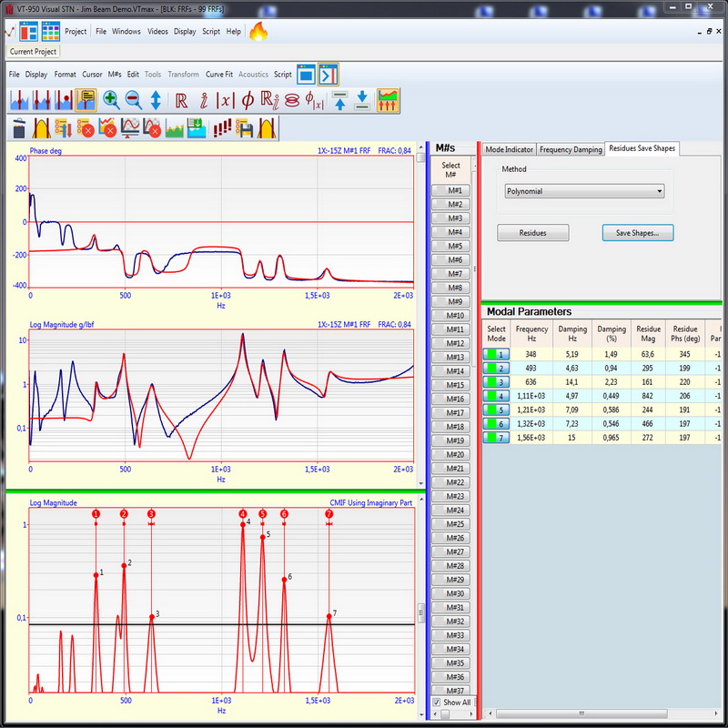Switch to the Mode Indicator tab
Viewport: 728px width, 728px height.
coord(509,149)
